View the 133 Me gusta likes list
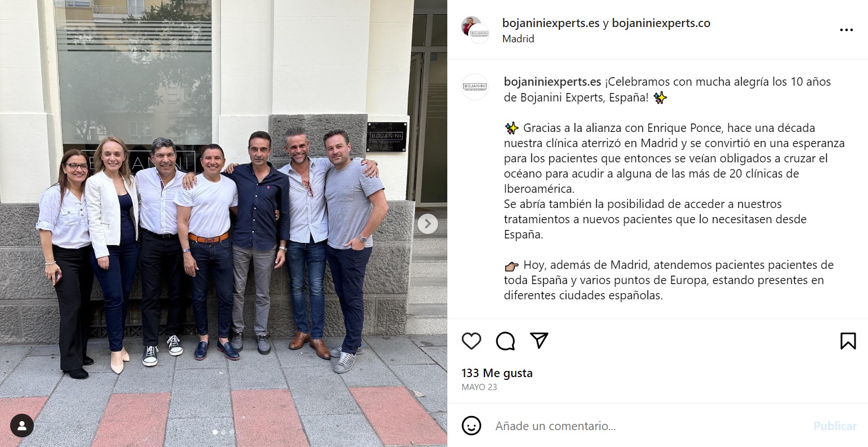This screenshot has height=447, width=868. click(x=497, y=373)
